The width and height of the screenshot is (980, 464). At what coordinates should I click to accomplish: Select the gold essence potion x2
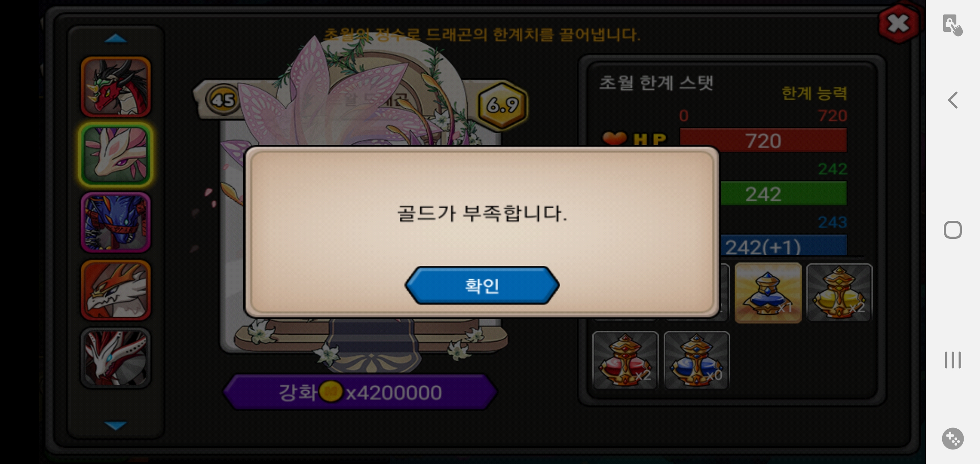tap(839, 293)
